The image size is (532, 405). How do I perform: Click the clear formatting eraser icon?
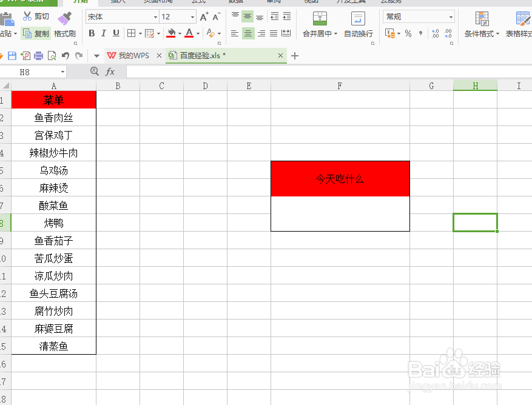coord(210,33)
